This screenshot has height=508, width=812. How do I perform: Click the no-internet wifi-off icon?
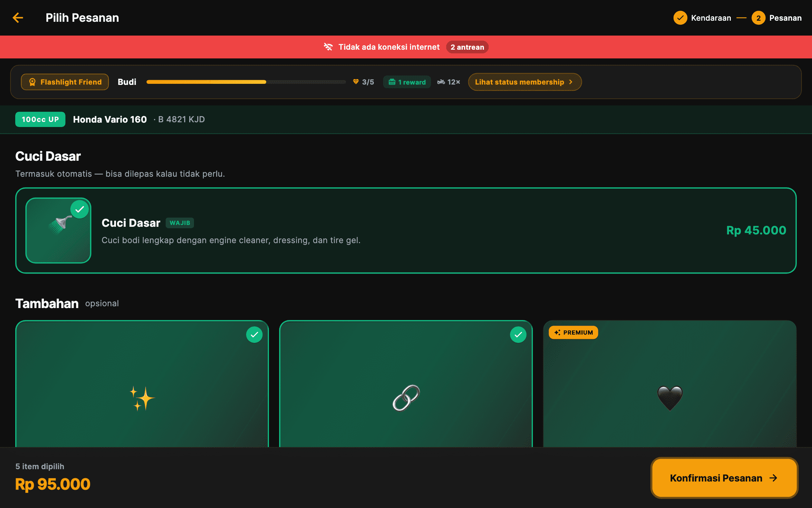[328, 47]
